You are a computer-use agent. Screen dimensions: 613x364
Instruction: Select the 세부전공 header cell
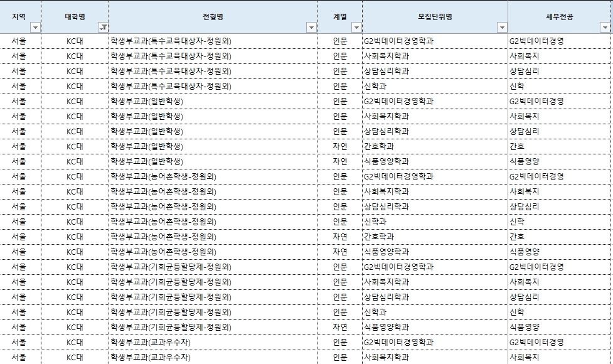(x=560, y=17)
